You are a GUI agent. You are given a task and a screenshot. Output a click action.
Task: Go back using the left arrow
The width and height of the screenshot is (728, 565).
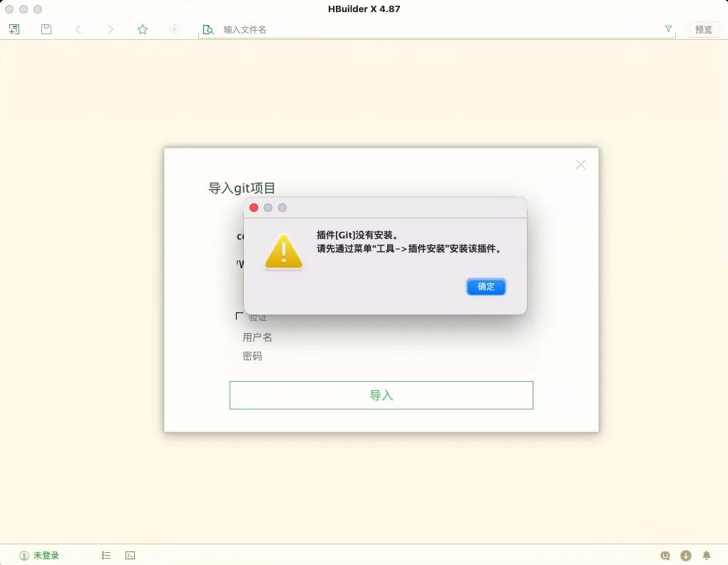78,29
